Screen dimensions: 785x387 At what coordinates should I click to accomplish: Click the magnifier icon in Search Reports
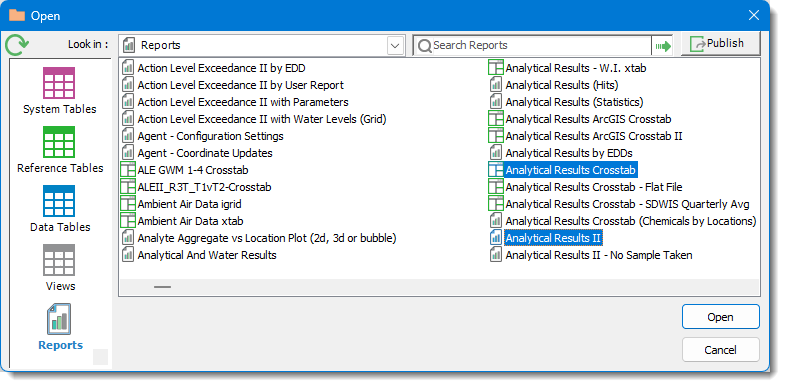[x=425, y=46]
